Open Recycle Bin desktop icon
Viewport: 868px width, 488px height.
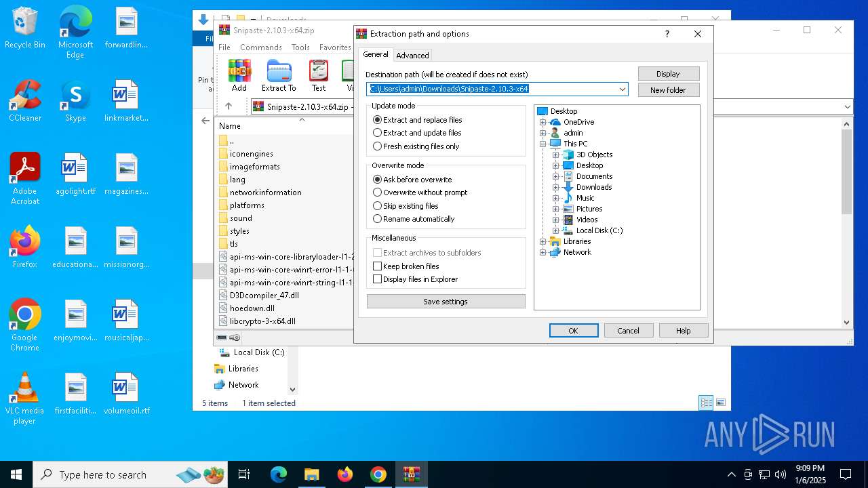click(x=25, y=28)
